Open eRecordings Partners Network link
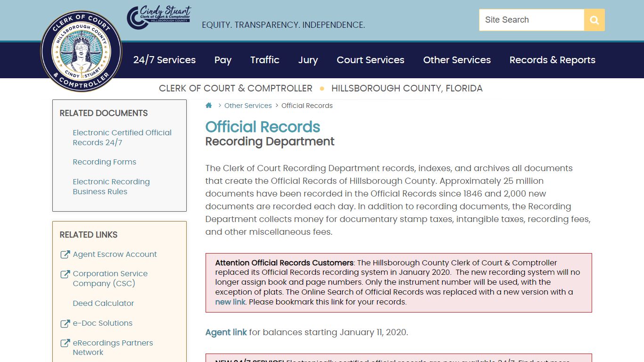644x362 pixels. click(113, 347)
